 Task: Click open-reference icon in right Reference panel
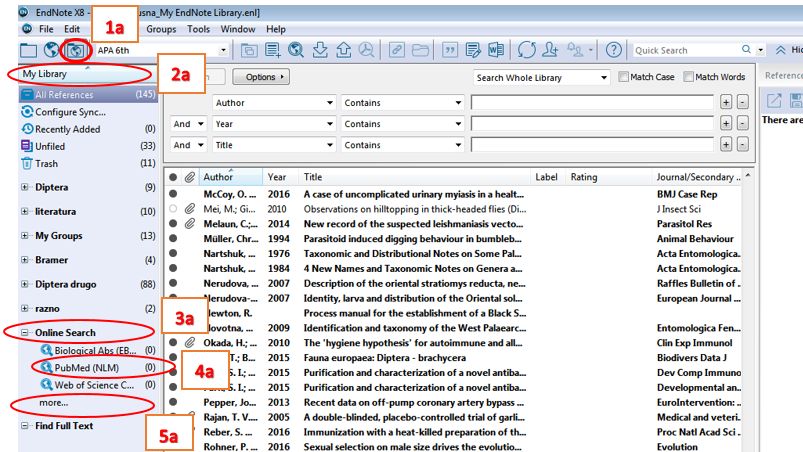[x=774, y=100]
